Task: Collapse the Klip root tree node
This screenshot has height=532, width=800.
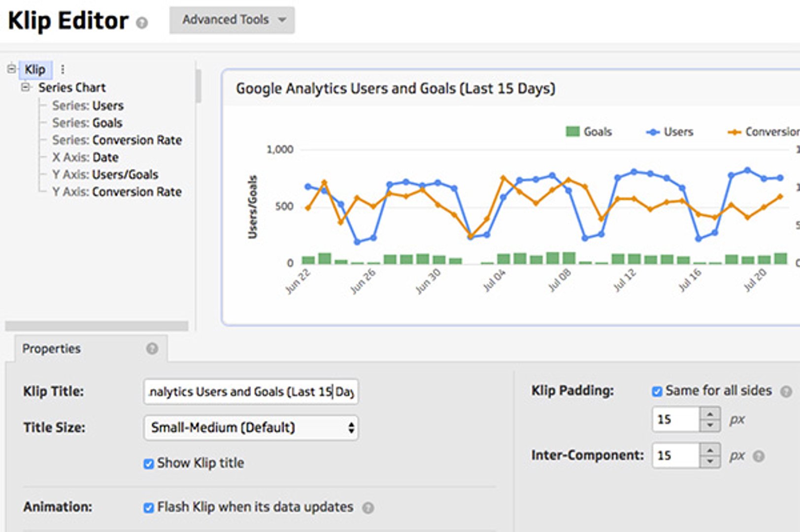Action: [x=11, y=69]
